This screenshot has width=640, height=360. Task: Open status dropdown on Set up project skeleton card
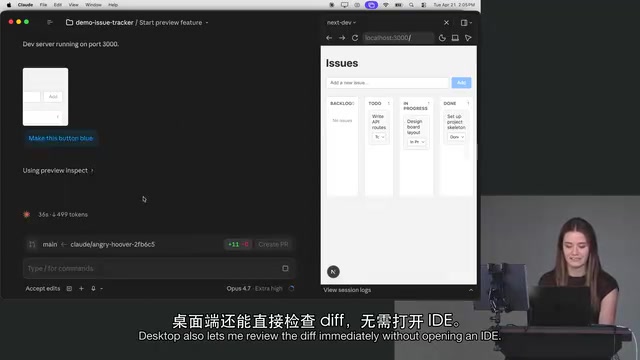[x=456, y=137]
